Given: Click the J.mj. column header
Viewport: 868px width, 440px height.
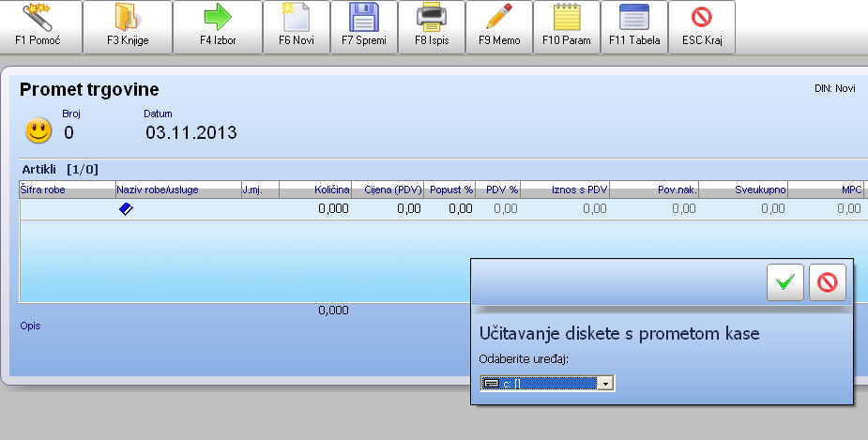Looking at the screenshot, I should click(x=260, y=190).
